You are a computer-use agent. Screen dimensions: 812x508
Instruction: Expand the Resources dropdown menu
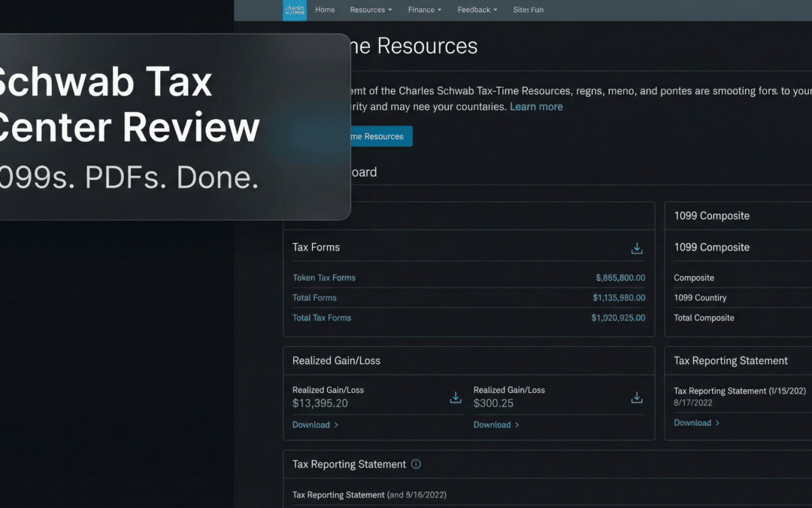point(371,10)
